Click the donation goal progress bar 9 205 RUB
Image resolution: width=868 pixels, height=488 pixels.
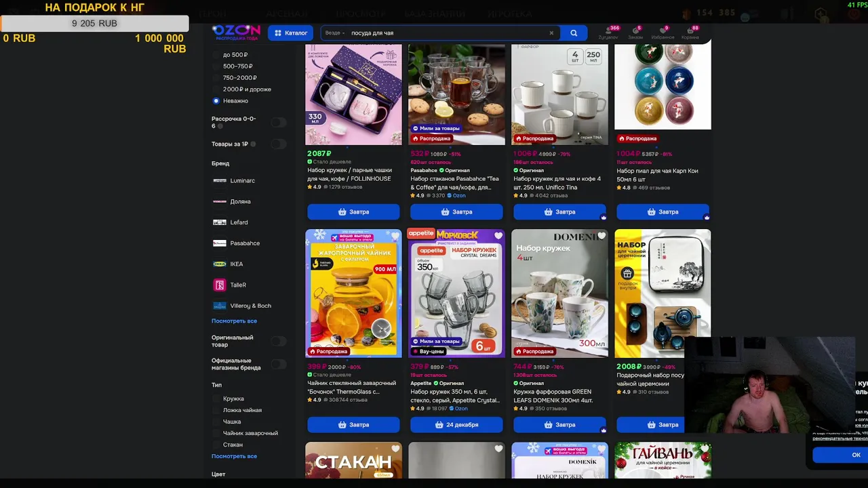click(95, 23)
